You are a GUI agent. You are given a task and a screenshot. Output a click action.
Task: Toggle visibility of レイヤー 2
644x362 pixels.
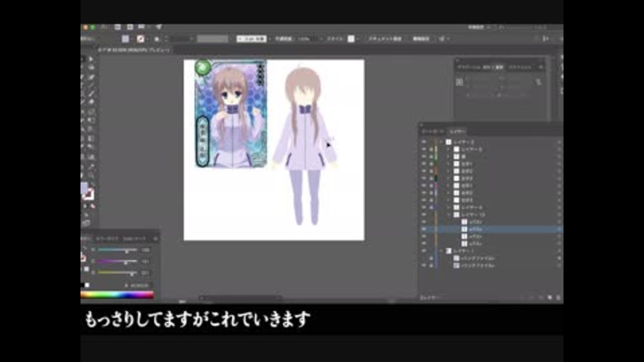tap(424, 142)
